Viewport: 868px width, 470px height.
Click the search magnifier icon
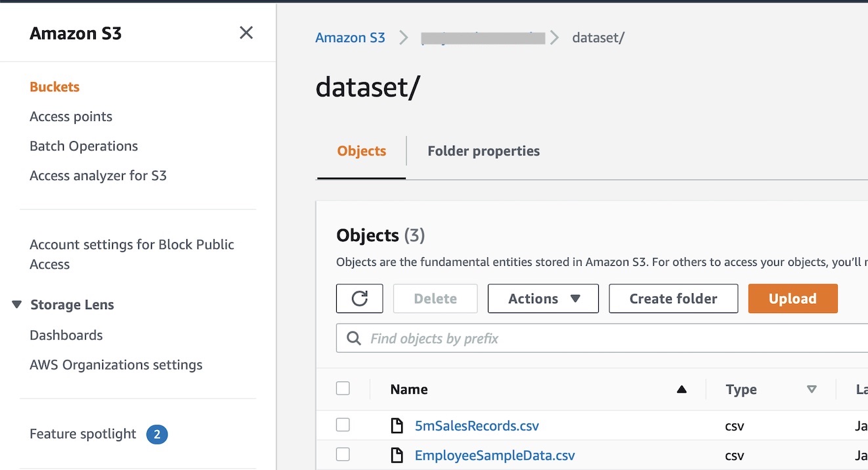pyautogui.click(x=354, y=339)
